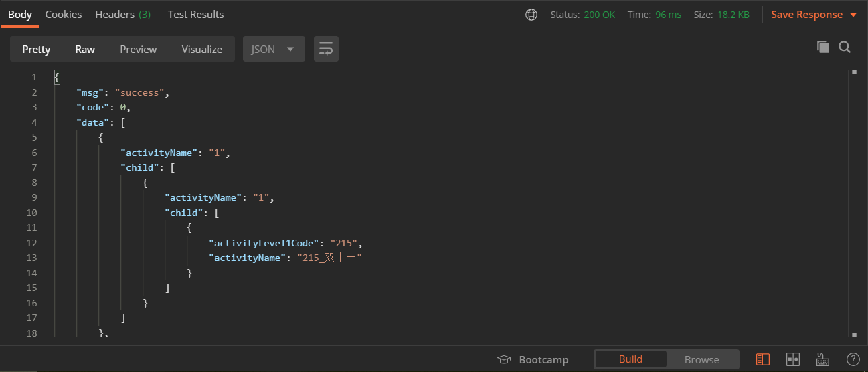Click "child" key on line 10

(x=184, y=213)
